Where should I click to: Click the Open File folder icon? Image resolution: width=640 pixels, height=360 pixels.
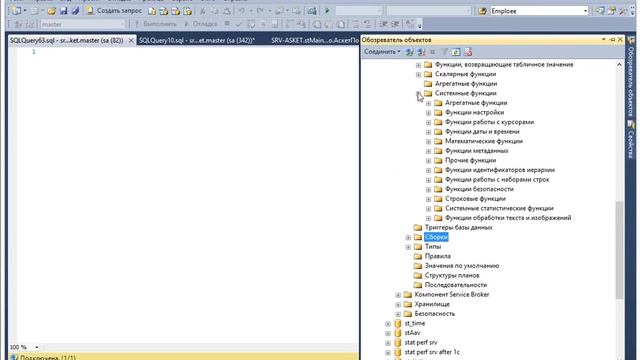[x=51, y=11]
